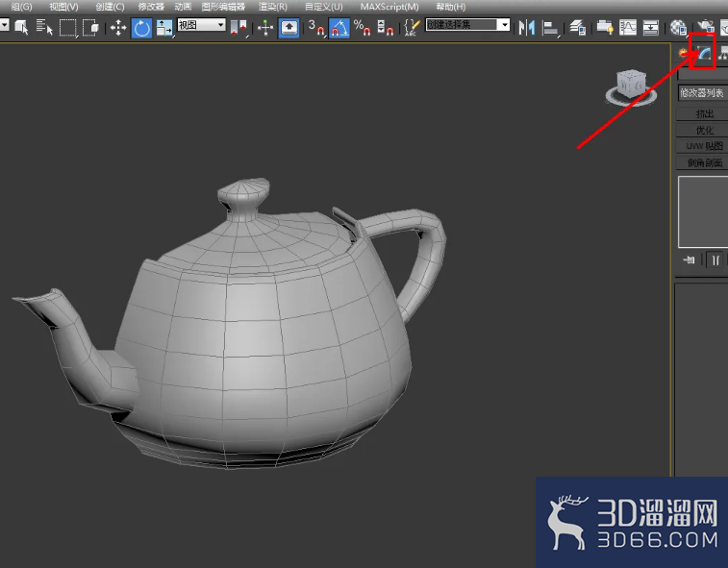
Task: Open the 修改器 menu
Action: coord(151,7)
